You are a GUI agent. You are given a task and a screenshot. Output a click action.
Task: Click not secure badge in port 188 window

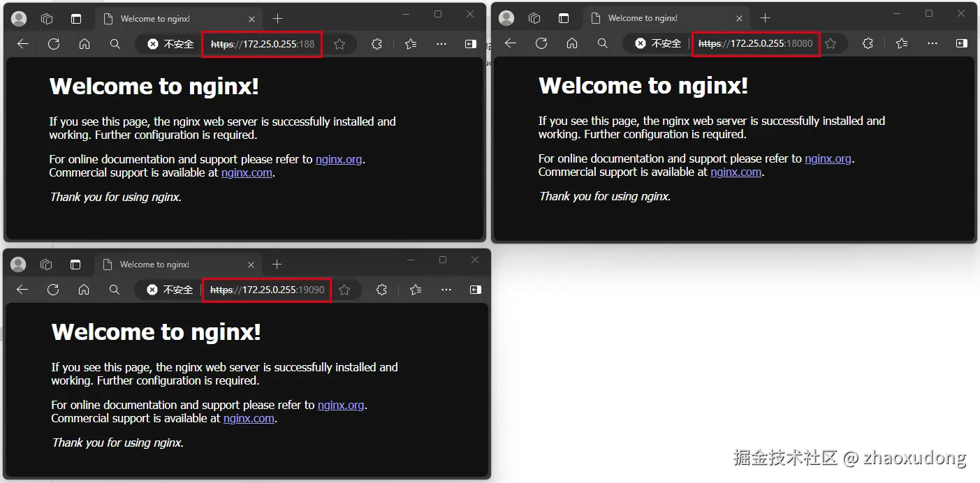(x=171, y=44)
